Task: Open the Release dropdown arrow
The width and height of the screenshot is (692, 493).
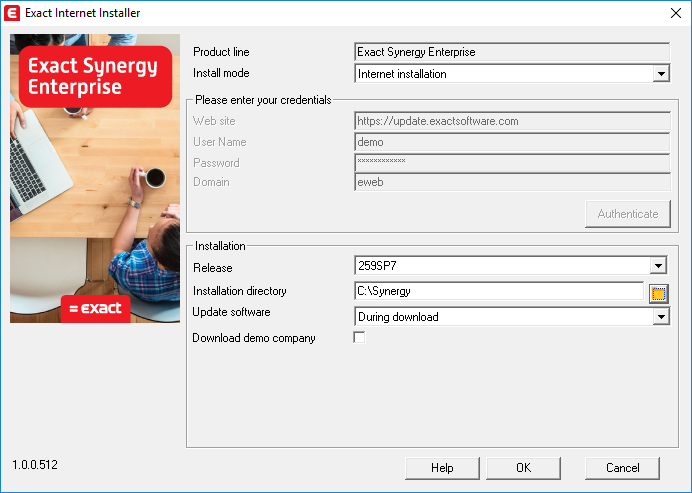Action: [x=658, y=266]
